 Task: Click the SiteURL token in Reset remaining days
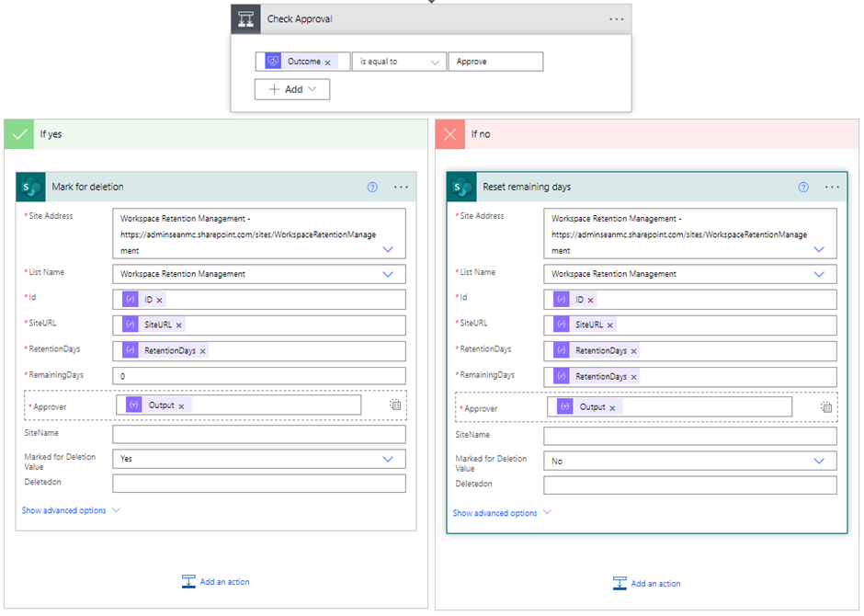click(x=584, y=325)
